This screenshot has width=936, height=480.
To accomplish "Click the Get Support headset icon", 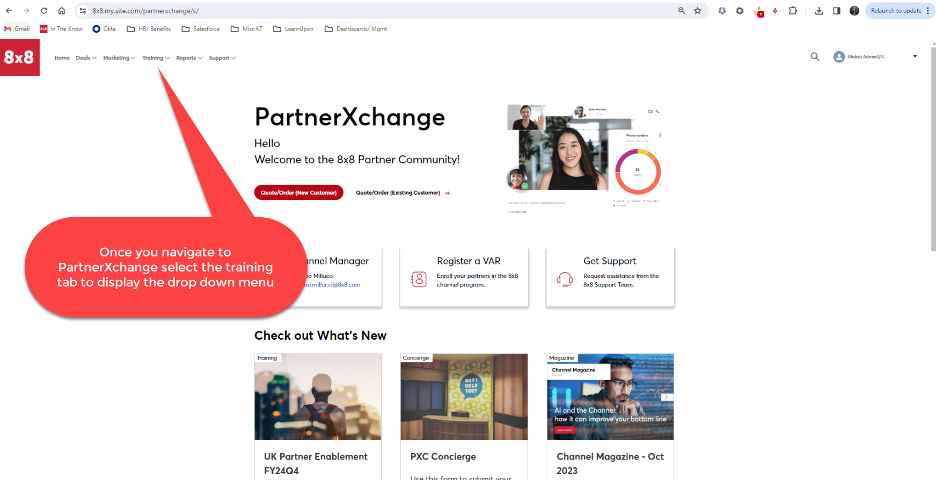I will click(x=565, y=279).
